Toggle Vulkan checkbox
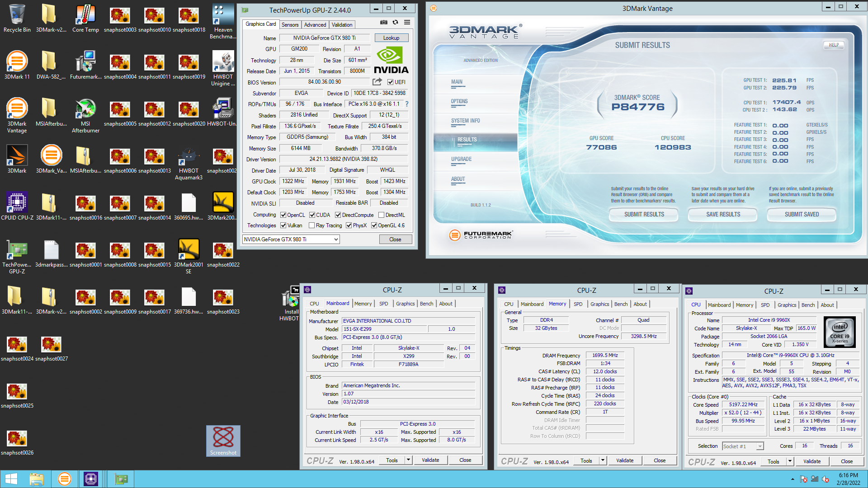The width and height of the screenshot is (868, 488). [283, 225]
